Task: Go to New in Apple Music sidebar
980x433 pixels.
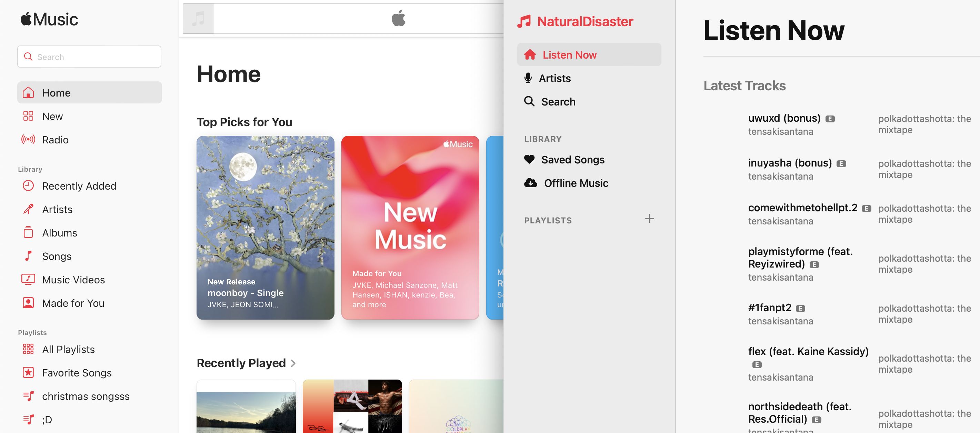Action: 89,116
